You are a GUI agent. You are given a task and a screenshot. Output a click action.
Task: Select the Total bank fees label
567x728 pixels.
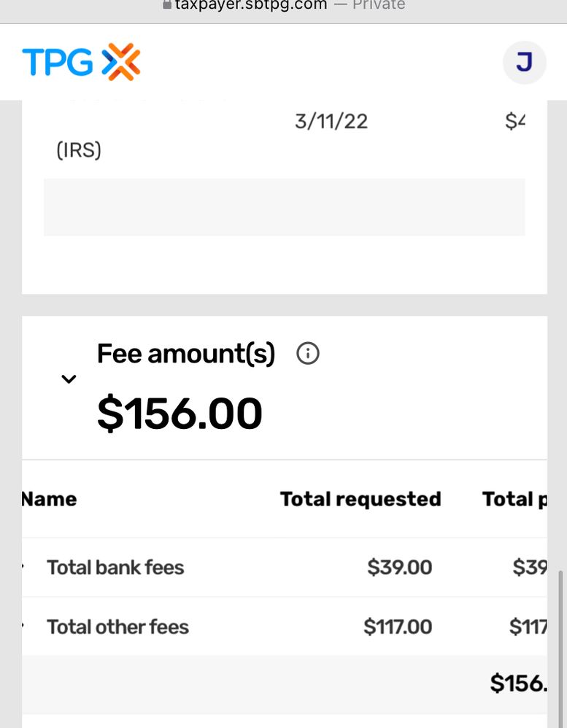tap(115, 568)
